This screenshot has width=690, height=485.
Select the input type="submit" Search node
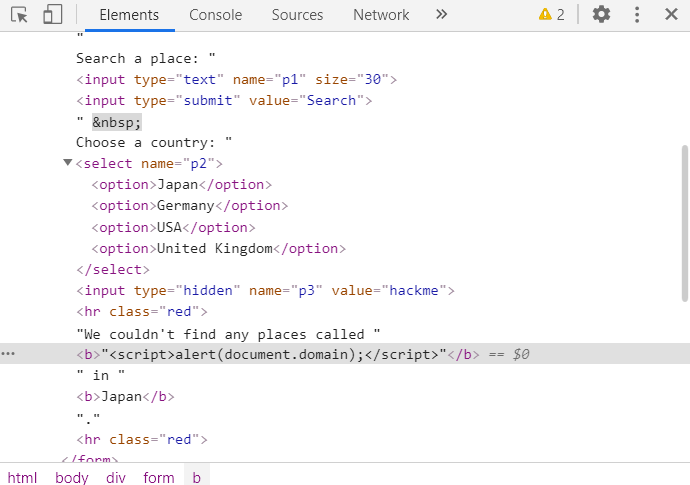224,101
